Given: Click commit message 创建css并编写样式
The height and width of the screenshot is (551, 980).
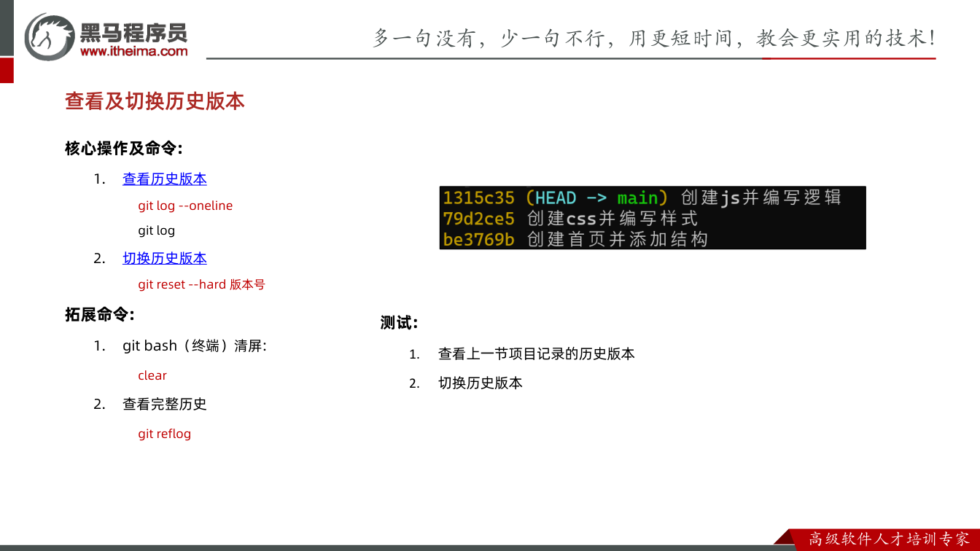Looking at the screenshot, I should pyautogui.click(x=612, y=218).
